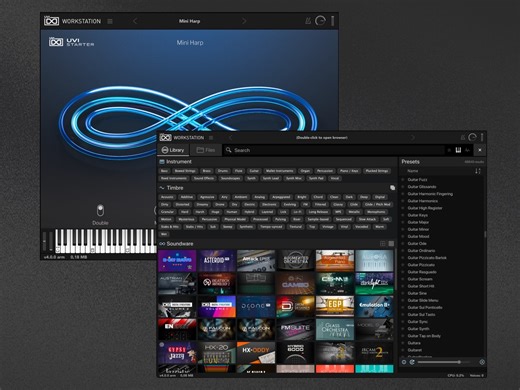520x390 pixels.
Task: Click the Presets list vertical scrollbar
Action: (485, 234)
